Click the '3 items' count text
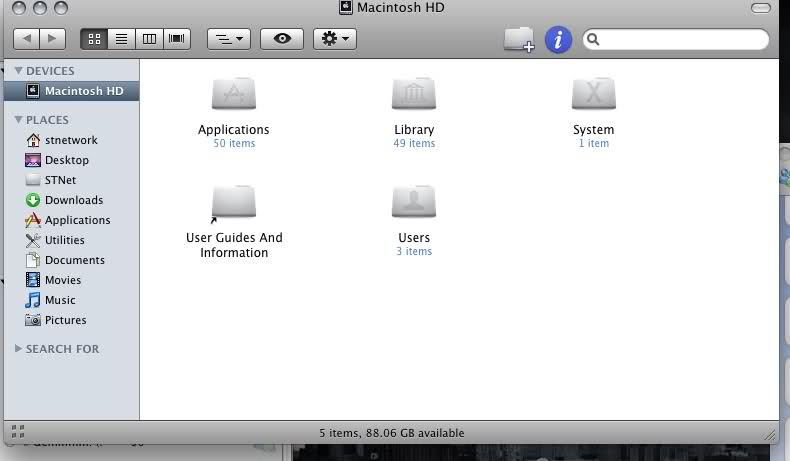 pyautogui.click(x=414, y=251)
